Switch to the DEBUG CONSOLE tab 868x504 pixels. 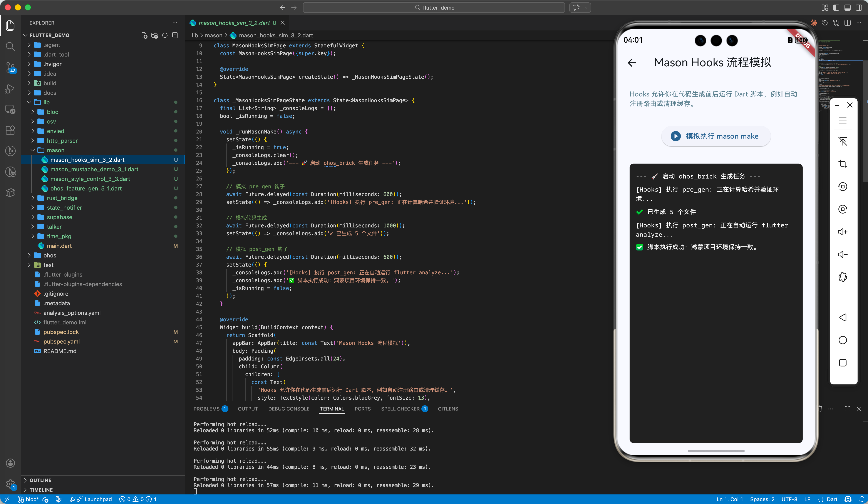tap(289, 409)
